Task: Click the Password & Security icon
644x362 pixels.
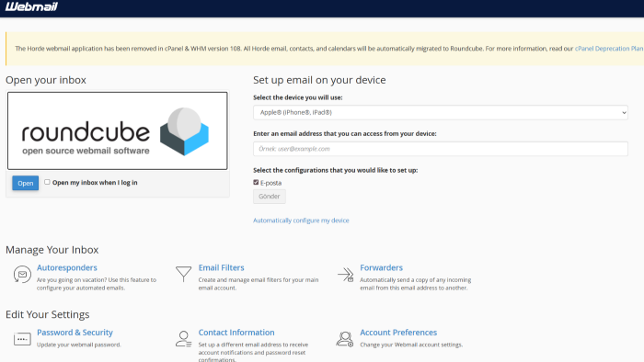Action: click(x=22, y=339)
